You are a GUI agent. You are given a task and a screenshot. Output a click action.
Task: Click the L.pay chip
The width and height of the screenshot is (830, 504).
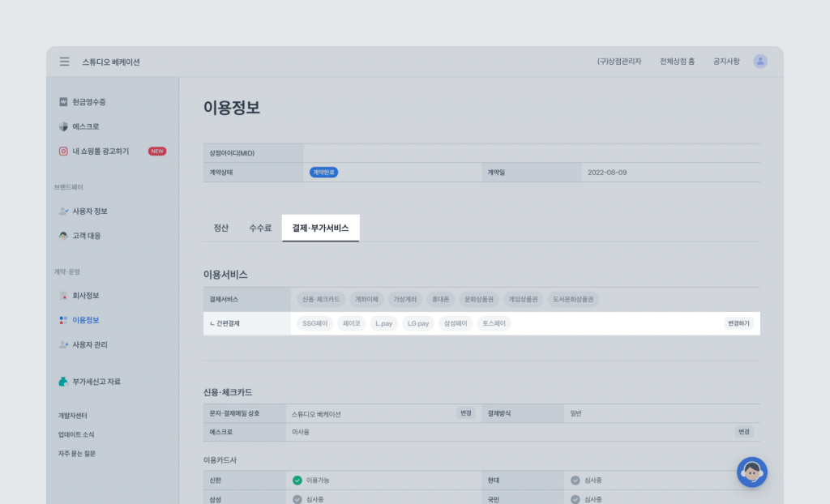tap(383, 323)
